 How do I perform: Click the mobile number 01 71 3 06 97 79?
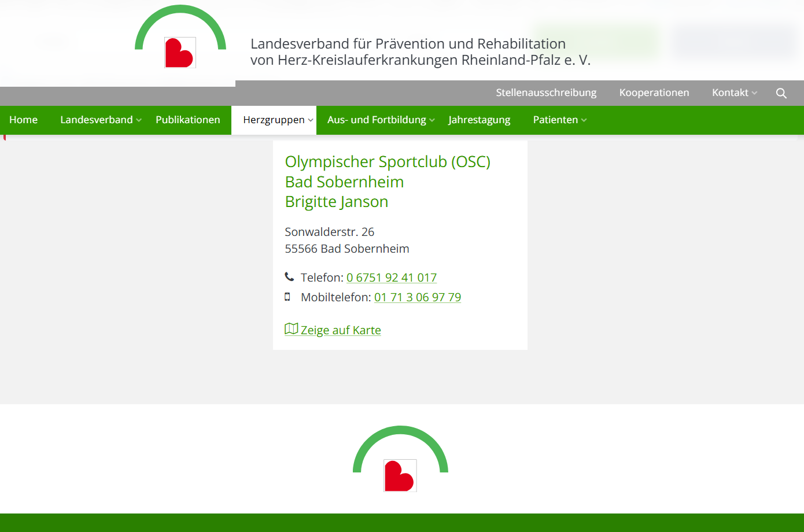pyautogui.click(x=417, y=297)
